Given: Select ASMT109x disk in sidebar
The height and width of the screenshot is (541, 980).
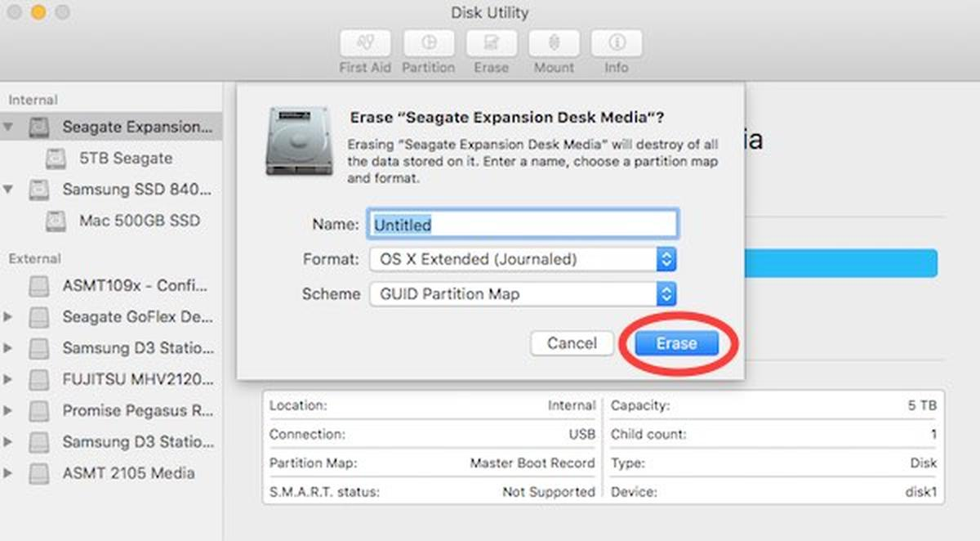Looking at the screenshot, I should [137, 286].
